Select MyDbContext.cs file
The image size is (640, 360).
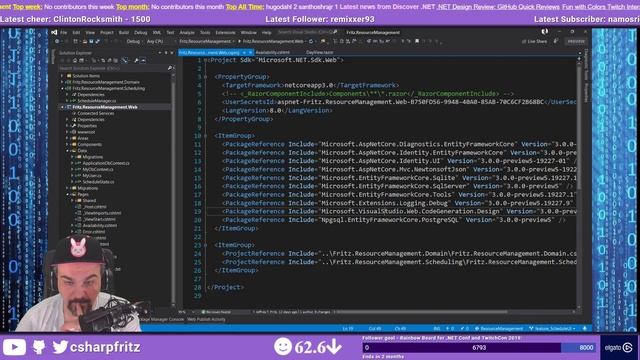click(x=98, y=169)
